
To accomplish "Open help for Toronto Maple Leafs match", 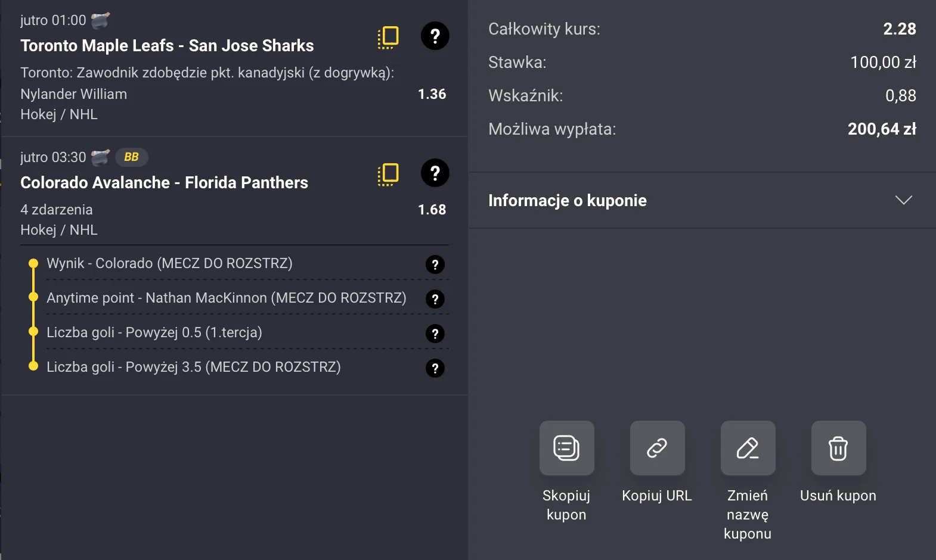I will tap(435, 36).
